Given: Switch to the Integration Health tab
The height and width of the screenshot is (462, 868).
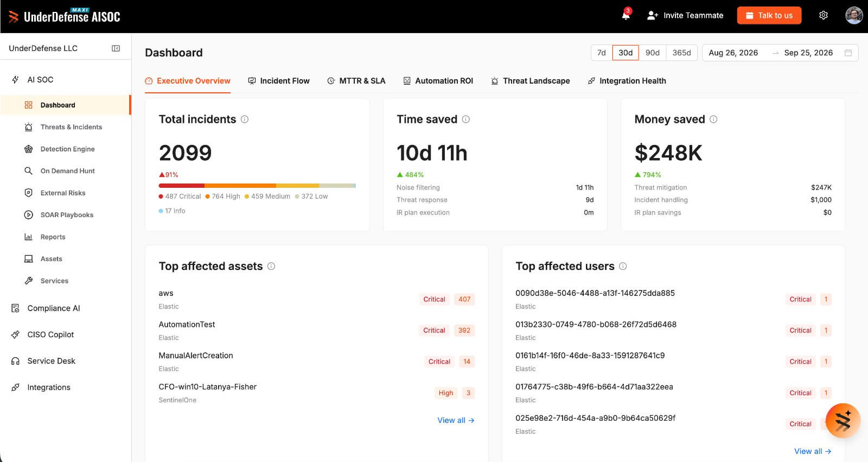Looking at the screenshot, I should click(627, 81).
